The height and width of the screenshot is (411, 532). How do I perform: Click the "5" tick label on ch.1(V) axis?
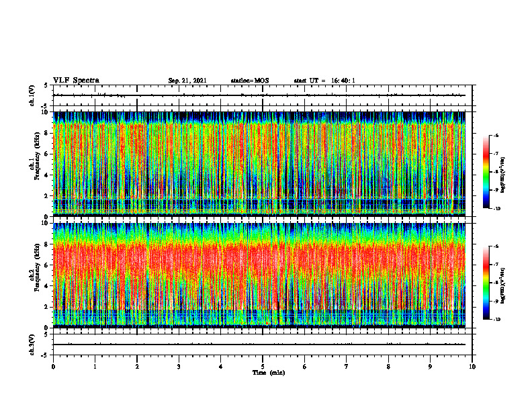point(46,85)
